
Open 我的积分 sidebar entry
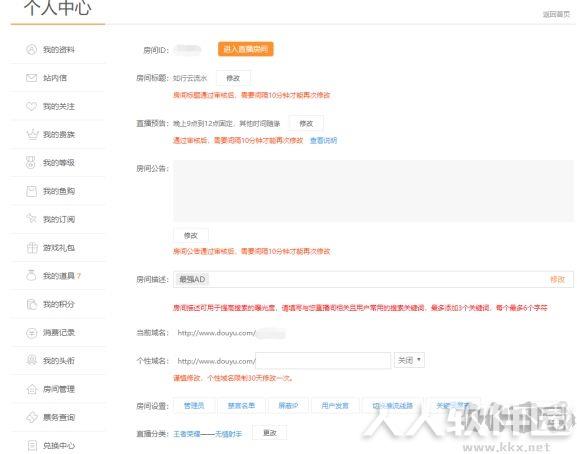pos(59,304)
